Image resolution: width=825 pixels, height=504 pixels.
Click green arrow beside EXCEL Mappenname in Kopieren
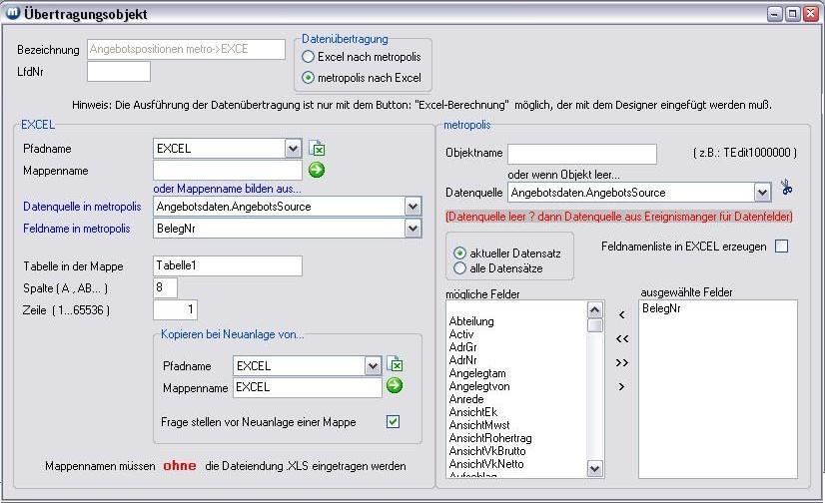click(396, 386)
